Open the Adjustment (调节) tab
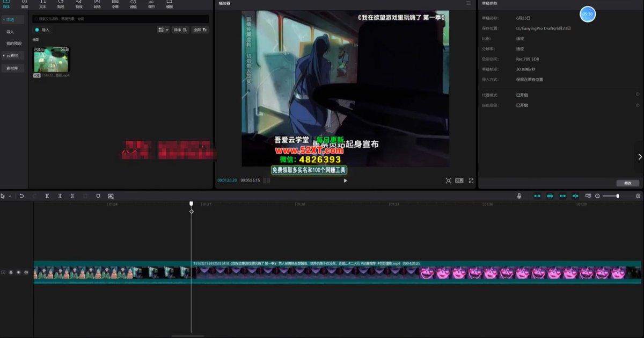This screenshot has width=644, height=338. tap(151, 4)
